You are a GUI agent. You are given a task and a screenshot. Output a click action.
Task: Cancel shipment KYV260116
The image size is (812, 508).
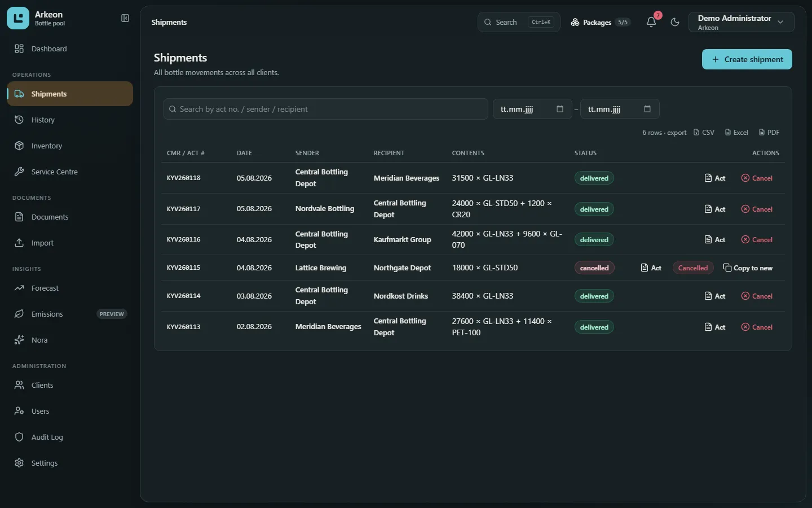pos(757,239)
